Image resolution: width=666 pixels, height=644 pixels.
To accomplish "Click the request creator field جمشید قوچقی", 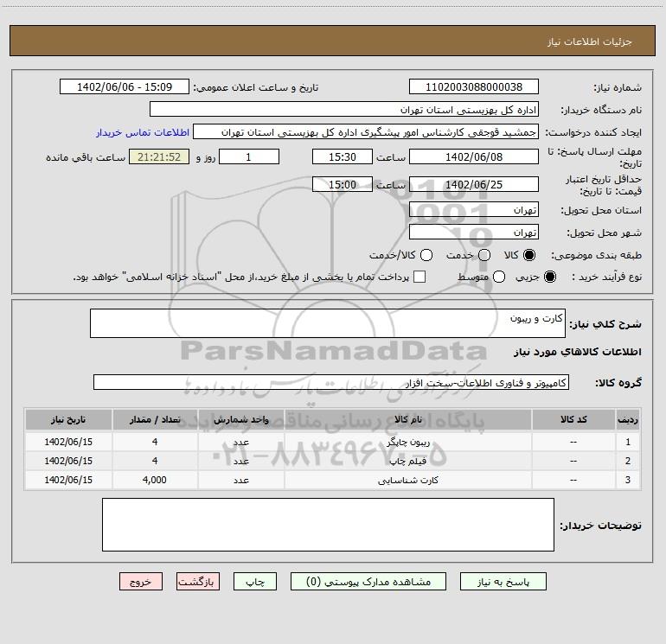I will click(x=366, y=131).
